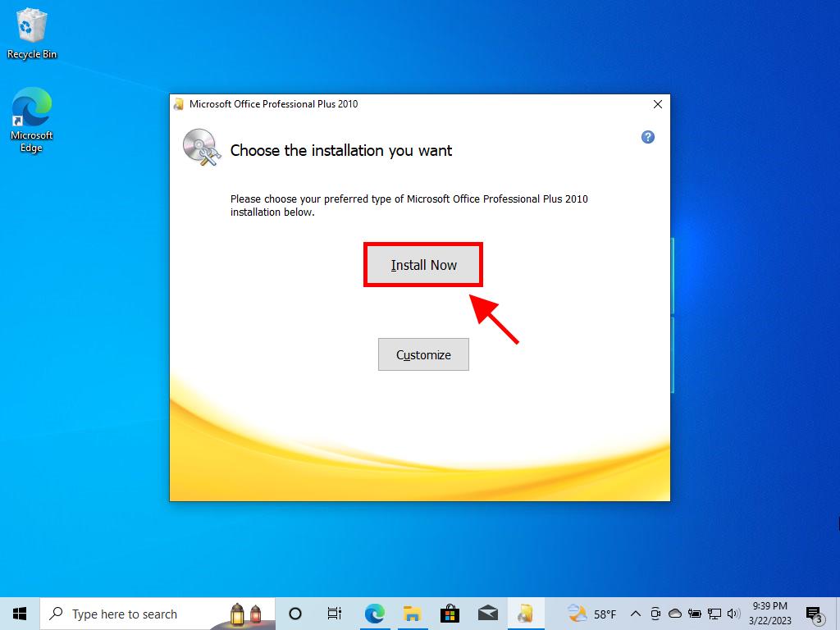Open Microsoft Store from the taskbar
Viewport: 840px width, 630px height.
coord(450,614)
